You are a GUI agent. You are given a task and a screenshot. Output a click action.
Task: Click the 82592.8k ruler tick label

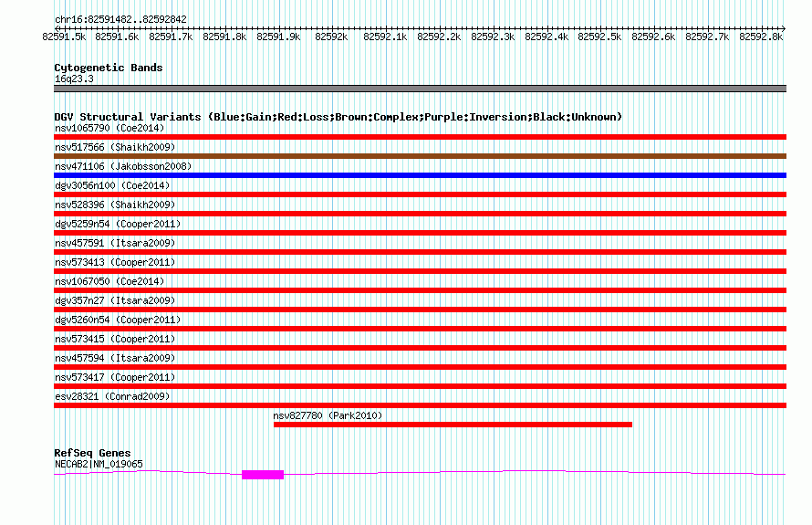point(761,37)
